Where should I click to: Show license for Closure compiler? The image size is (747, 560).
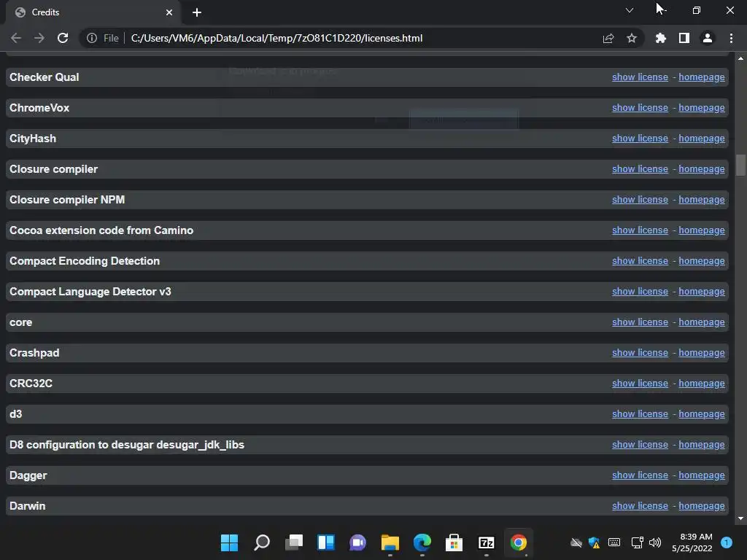(640, 169)
